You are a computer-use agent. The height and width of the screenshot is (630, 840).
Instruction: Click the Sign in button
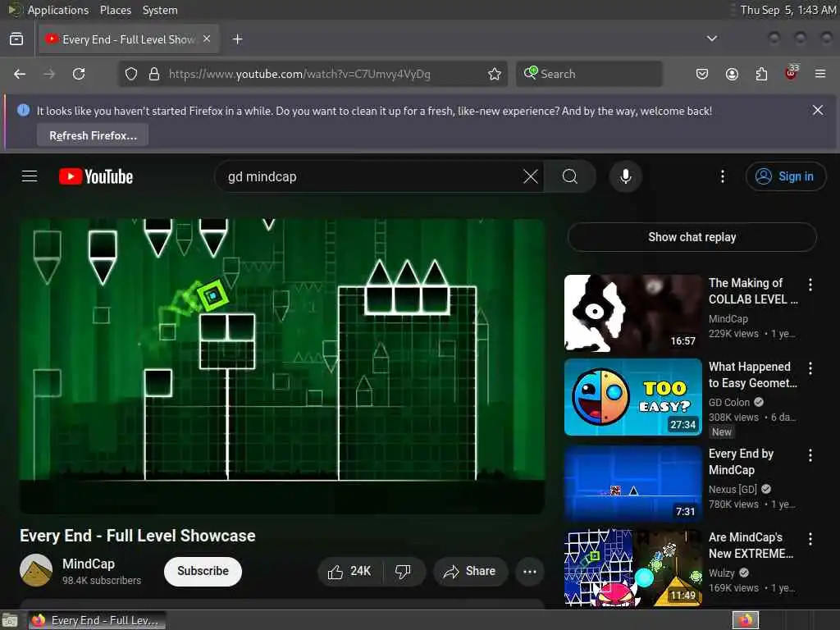(785, 176)
